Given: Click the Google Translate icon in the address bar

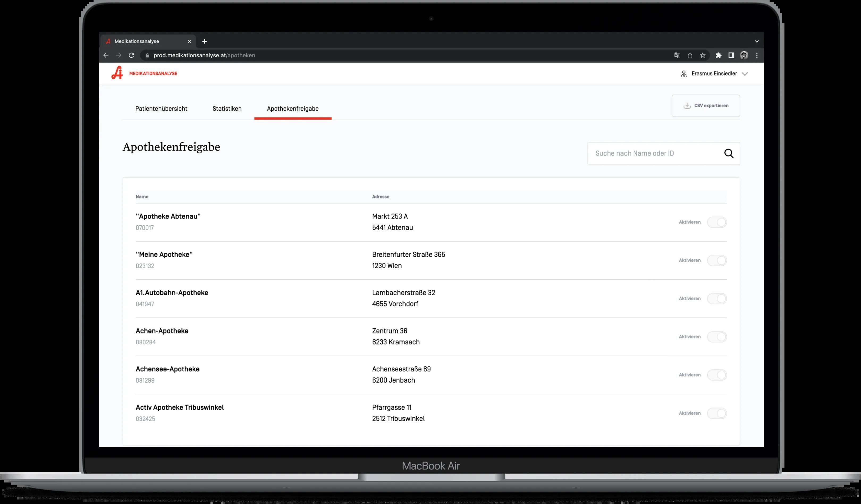Looking at the screenshot, I should click(x=677, y=55).
